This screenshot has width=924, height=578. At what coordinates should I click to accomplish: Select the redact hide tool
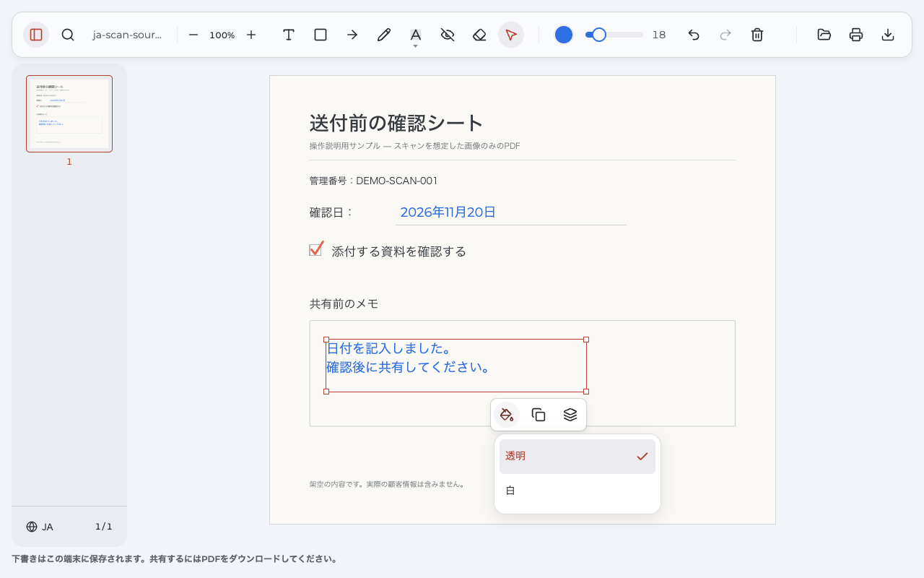(448, 35)
